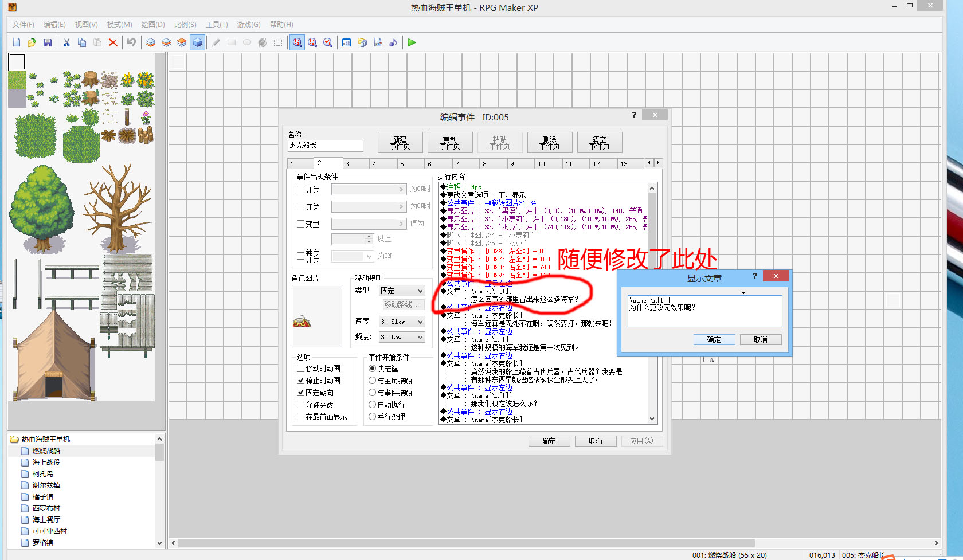Enable the 允许穿透 checkbox

coord(301,405)
